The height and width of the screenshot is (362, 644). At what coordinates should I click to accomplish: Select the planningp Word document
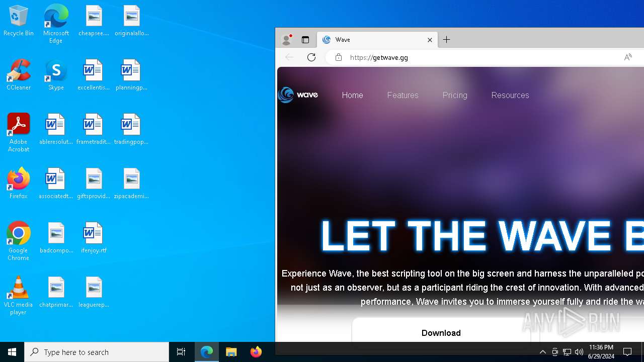point(131,75)
